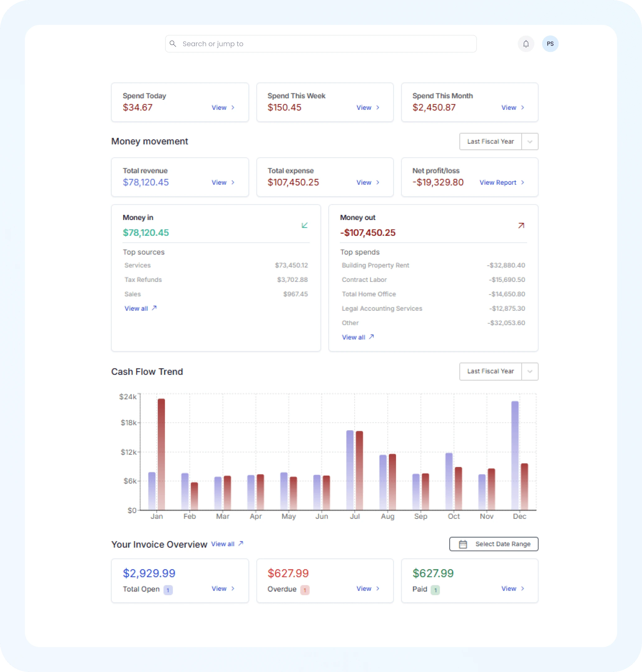This screenshot has width=642, height=672.
Task: Select the Tax Refunds source row
Action: (x=216, y=280)
